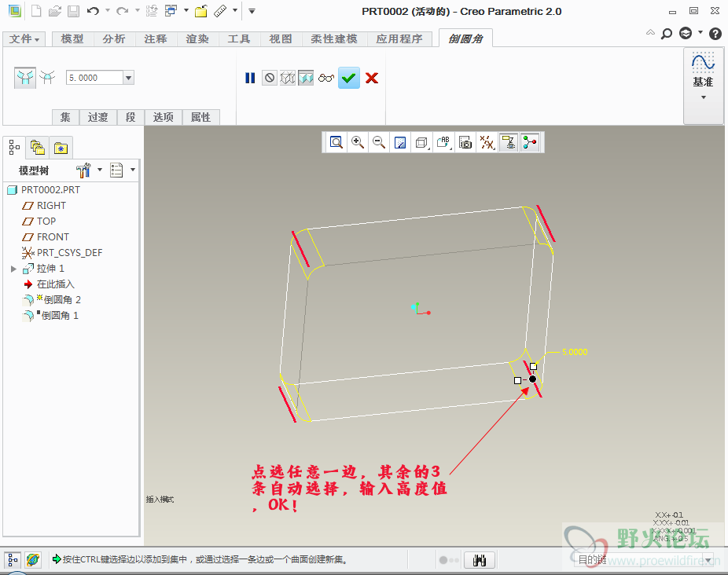
Task: Click the Zoom in icon
Action: (x=358, y=142)
